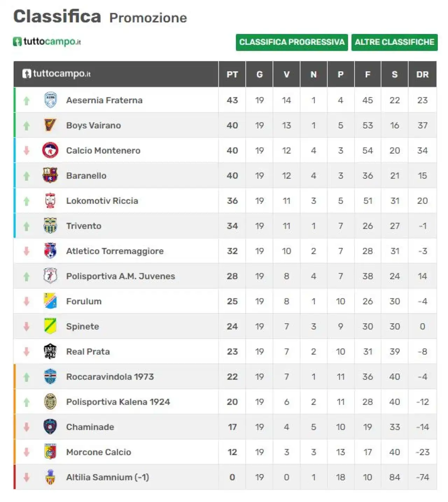Click the Roccaravindola 1973 team name

pos(110,377)
